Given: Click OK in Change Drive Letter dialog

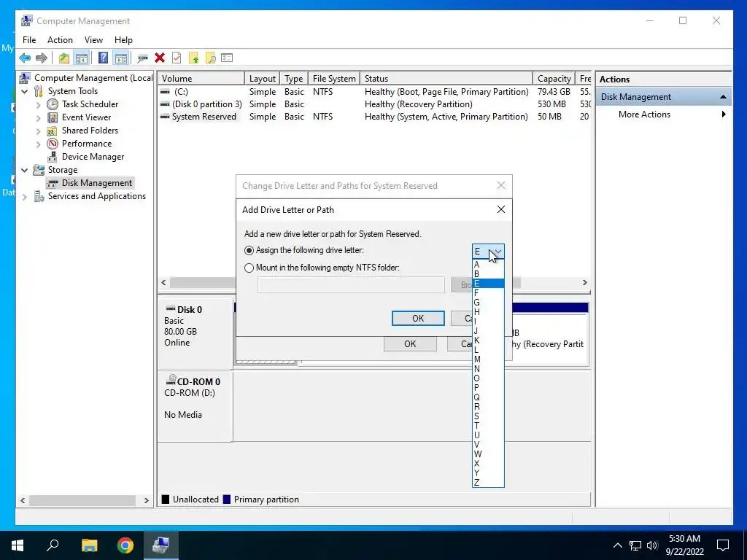Looking at the screenshot, I should click(x=410, y=344).
